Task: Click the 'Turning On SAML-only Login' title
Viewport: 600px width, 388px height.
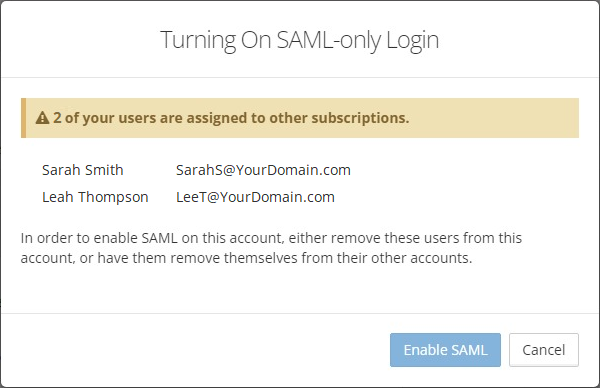Action: tap(300, 40)
